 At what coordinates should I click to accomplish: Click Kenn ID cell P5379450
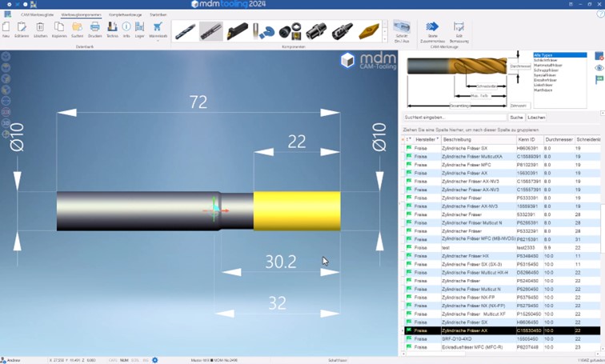528,298
